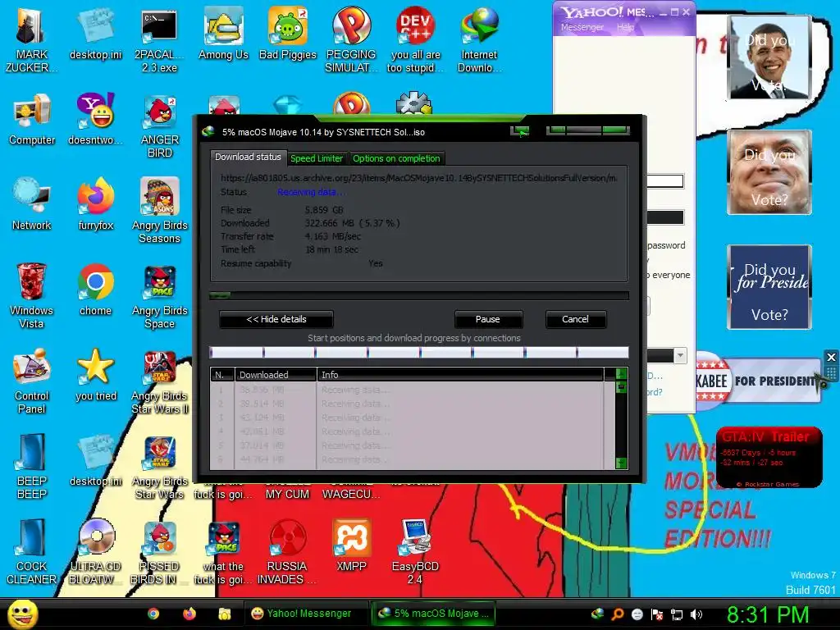The width and height of the screenshot is (840, 630).
Task: Click the Hide details button
Action: (276, 319)
